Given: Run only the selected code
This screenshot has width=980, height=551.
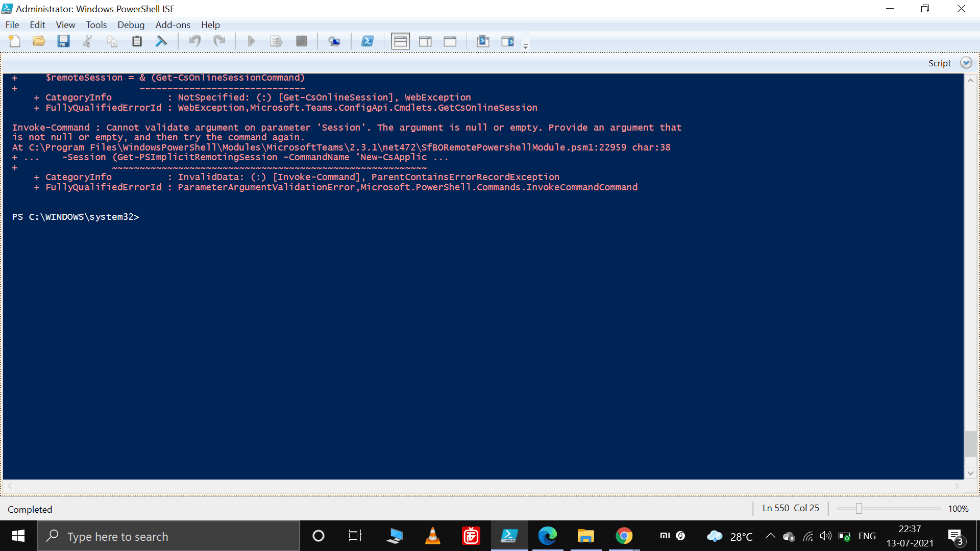Looking at the screenshot, I should (276, 41).
